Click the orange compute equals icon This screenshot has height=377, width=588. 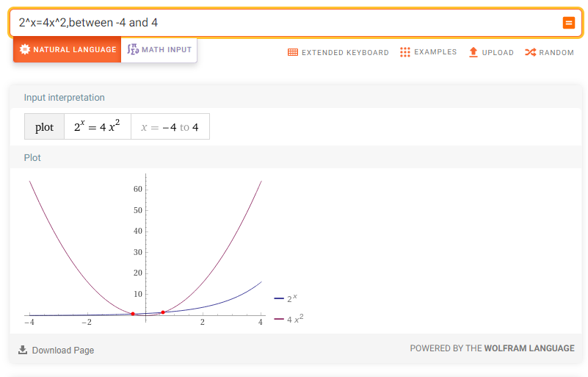click(x=568, y=23)
